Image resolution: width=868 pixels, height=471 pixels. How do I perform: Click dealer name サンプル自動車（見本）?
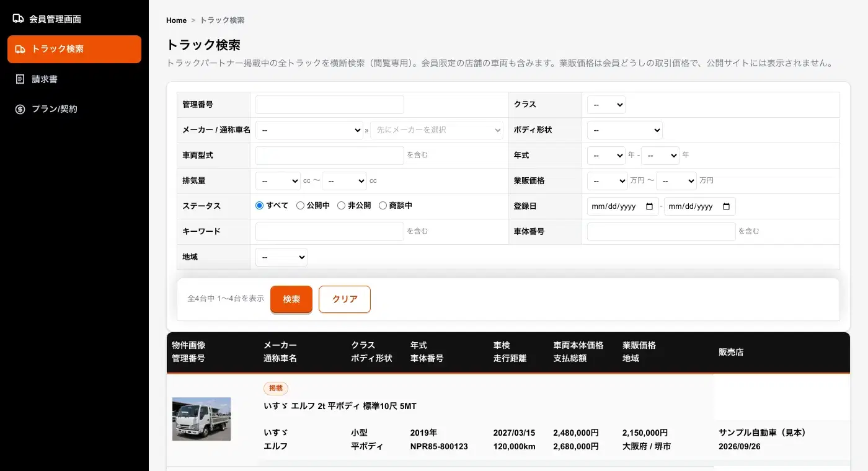point(762,433)
